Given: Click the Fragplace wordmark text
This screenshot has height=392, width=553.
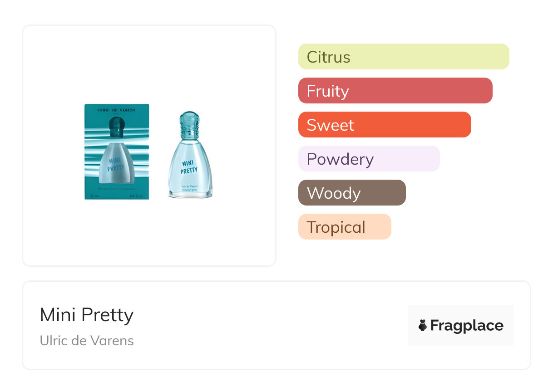Looking at the screenshot, I should click(x=467, y=325).
